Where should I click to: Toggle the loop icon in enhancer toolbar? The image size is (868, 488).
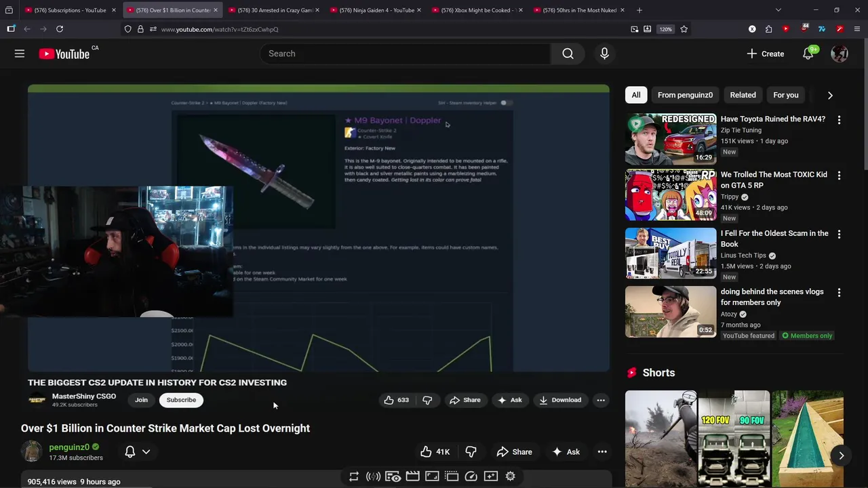tap(354, 476)
